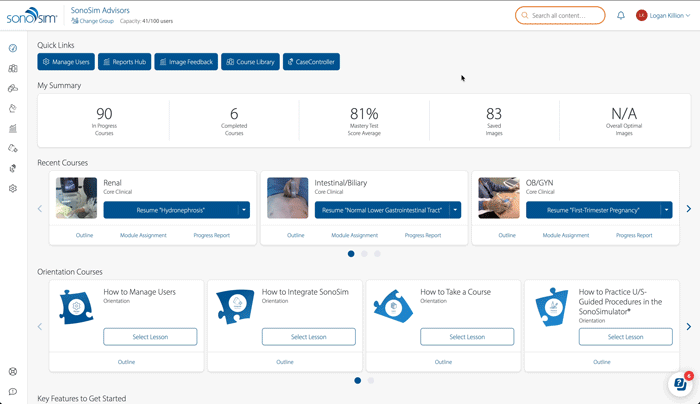Open Module Assignment for Renal course

(x=143, y=235)
